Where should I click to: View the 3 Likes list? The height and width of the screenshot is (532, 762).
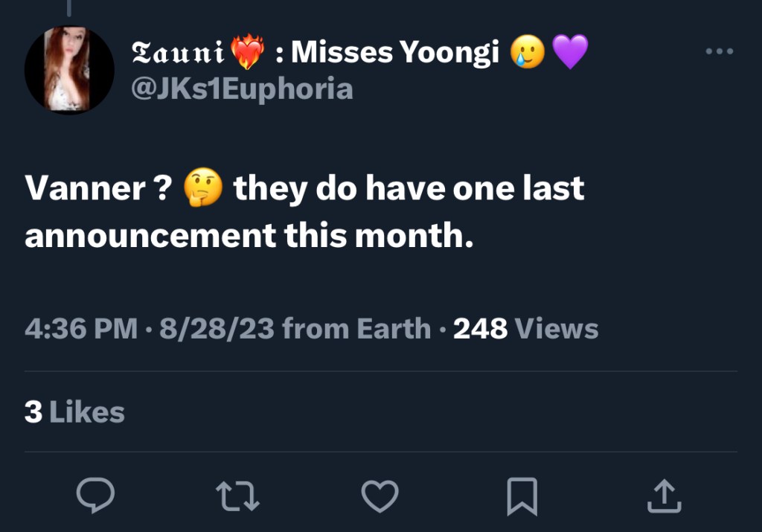point(74,411)
